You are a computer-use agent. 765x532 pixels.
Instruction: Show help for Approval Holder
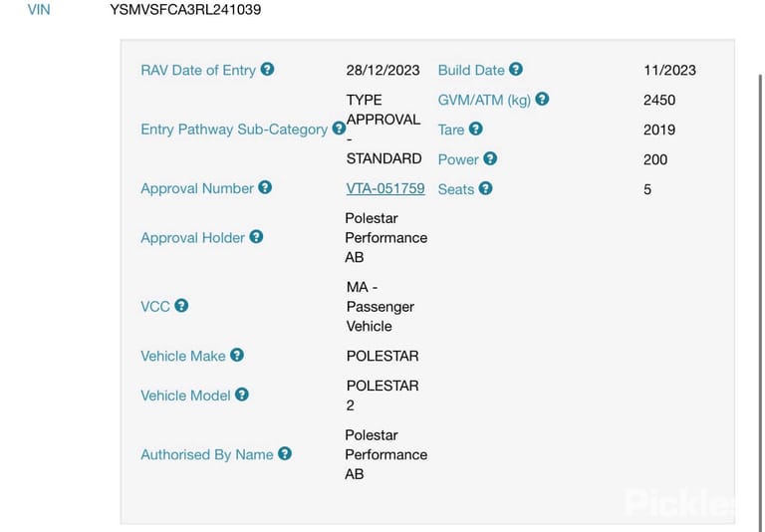[x=256, y=237]
